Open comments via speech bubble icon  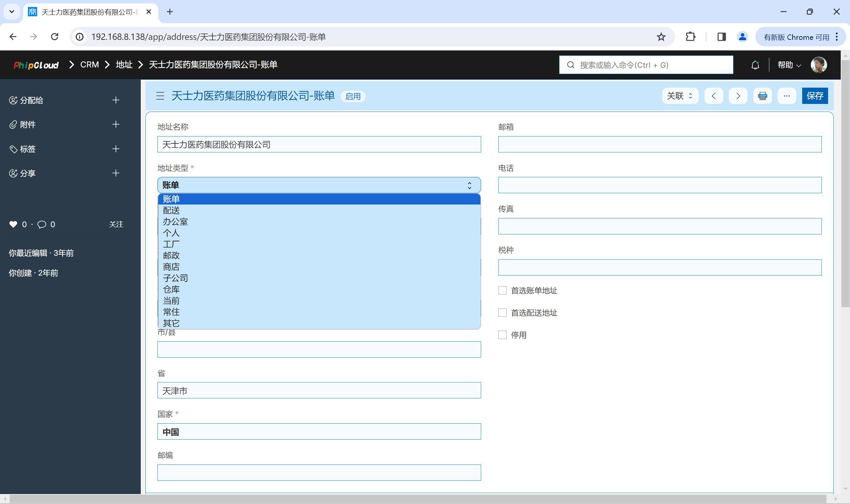tap(42, 224)
